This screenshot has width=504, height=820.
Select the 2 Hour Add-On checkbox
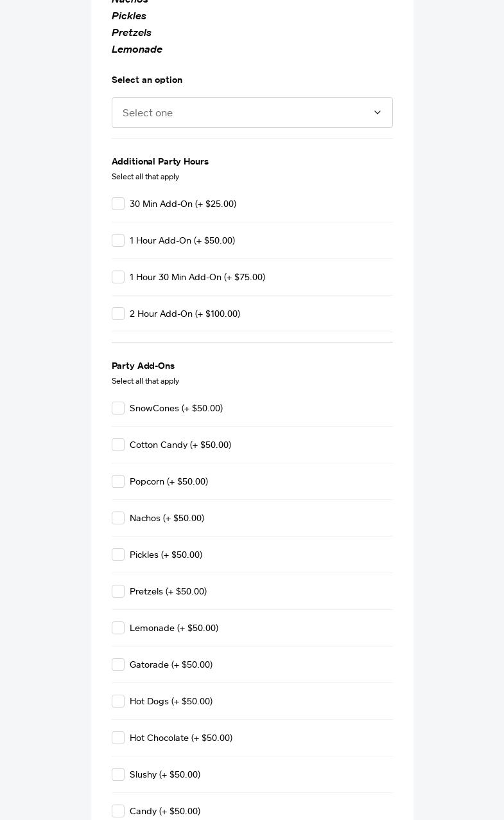[x=118, y=314]
